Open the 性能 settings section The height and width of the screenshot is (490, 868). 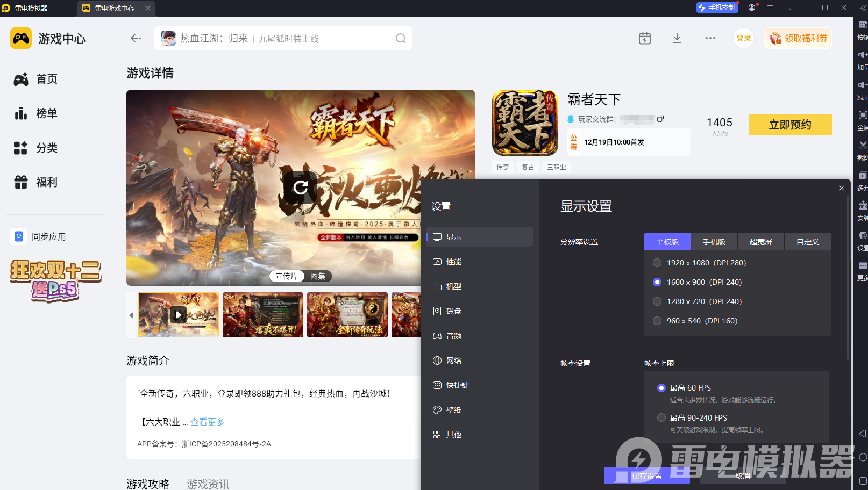click(x=453, y=262)
